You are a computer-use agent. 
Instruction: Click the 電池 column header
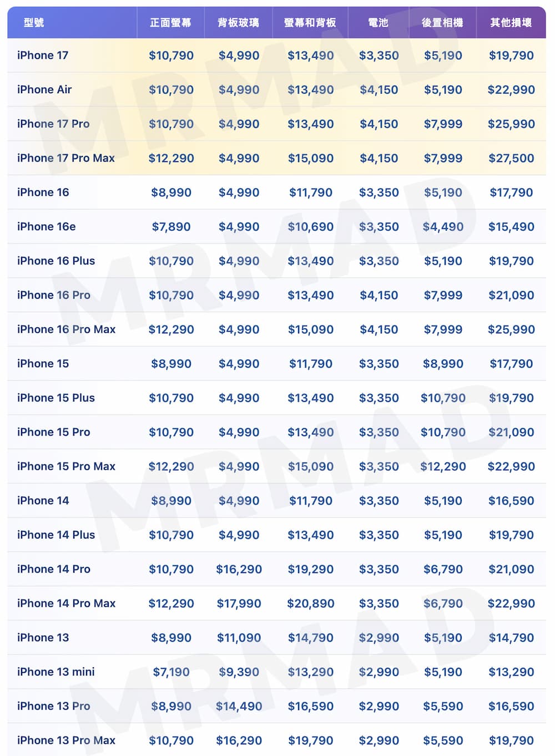378,23
